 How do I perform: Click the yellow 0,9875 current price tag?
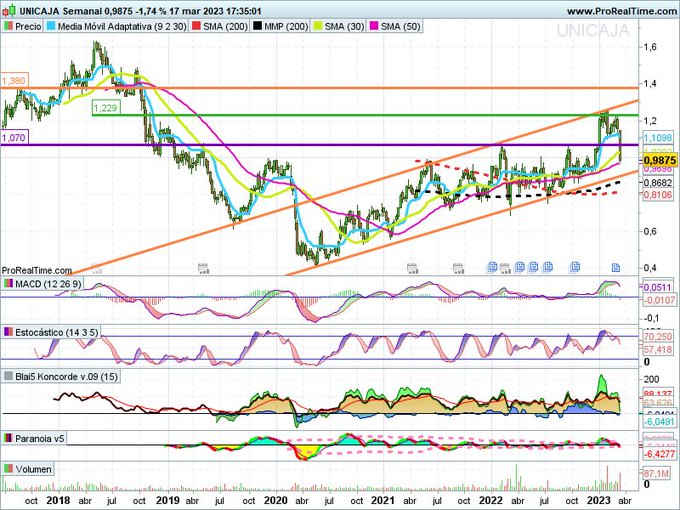click(658, 160)
